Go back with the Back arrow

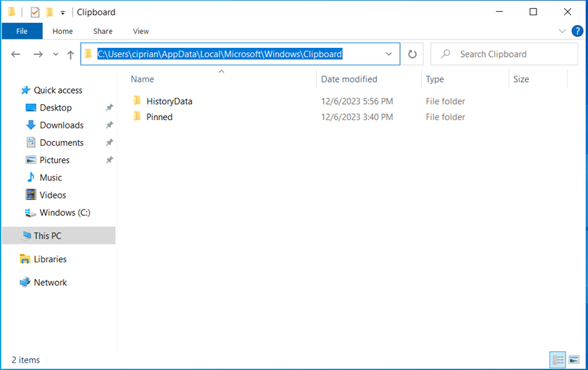point(16,54)
